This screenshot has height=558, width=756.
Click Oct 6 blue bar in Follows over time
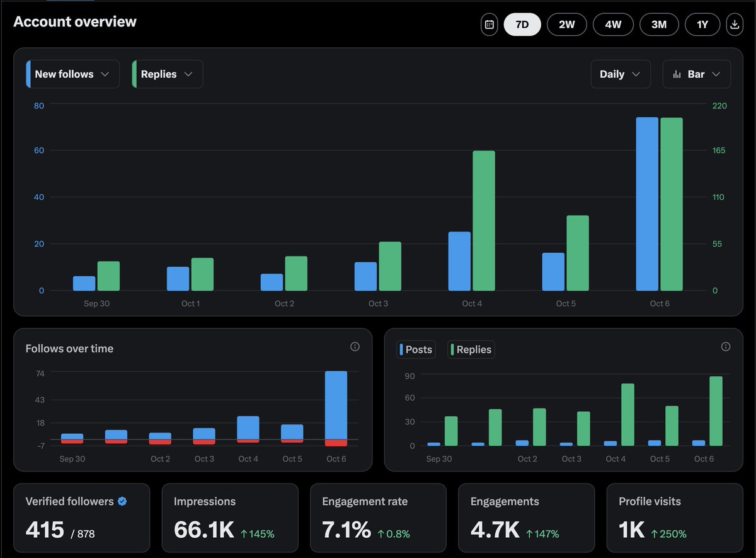point(336,405)
